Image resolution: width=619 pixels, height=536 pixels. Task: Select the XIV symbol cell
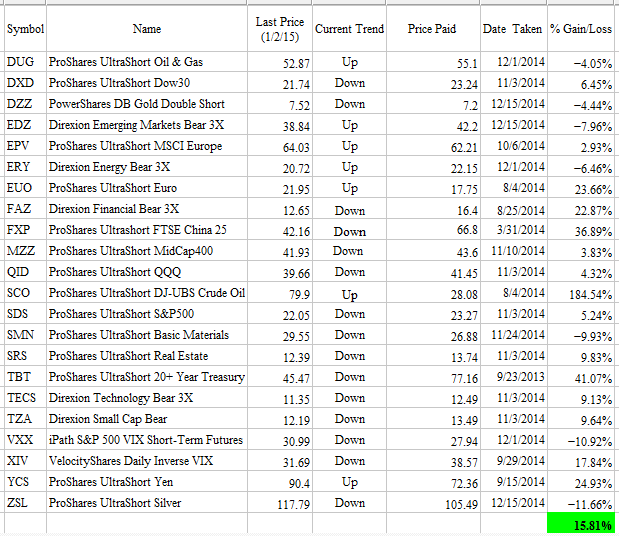(x=25, y=461)
